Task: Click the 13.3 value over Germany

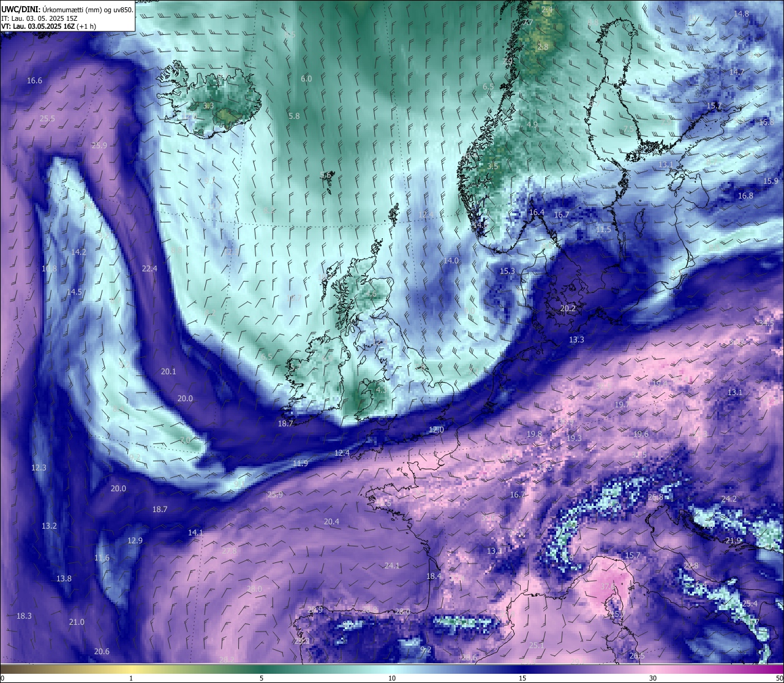Action: (576, 340)
